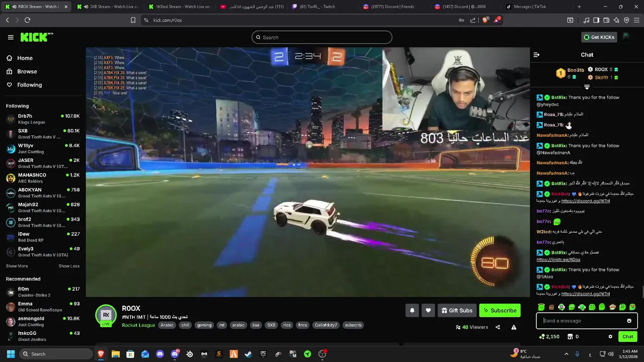Screen dimensions: 644x362
Task: Close the R0OX Stream browser tab
Action: [66, 7]
